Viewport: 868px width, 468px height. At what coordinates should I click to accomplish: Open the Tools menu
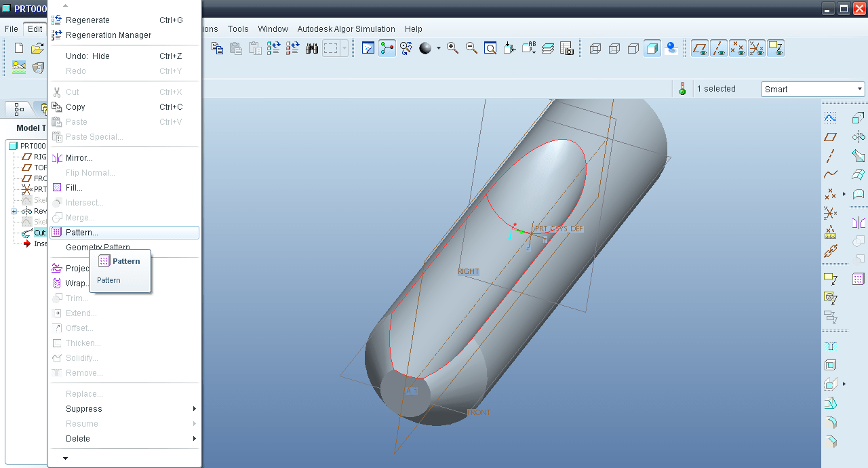[238, 29]
